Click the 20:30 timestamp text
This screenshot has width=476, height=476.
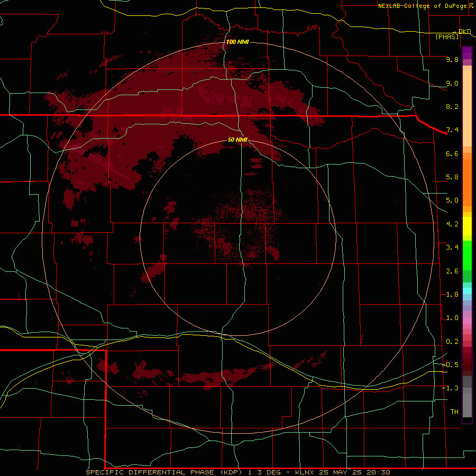pyautogui.click(x=380, y=472)
